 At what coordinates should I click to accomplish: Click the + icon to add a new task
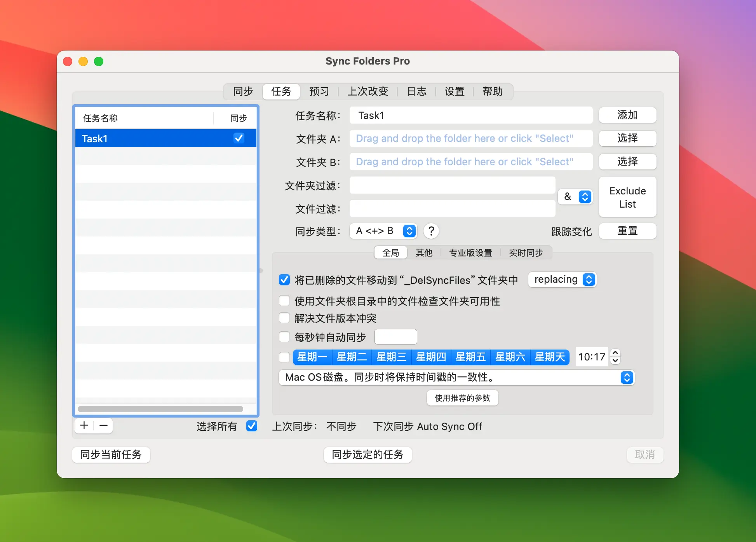pos(84,425)
